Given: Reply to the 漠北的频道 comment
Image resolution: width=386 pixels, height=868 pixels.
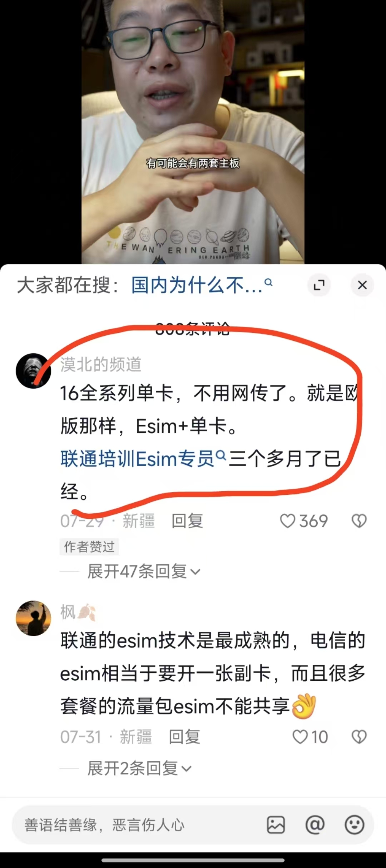Looking at the screenshot, I should tap(187, 521).
